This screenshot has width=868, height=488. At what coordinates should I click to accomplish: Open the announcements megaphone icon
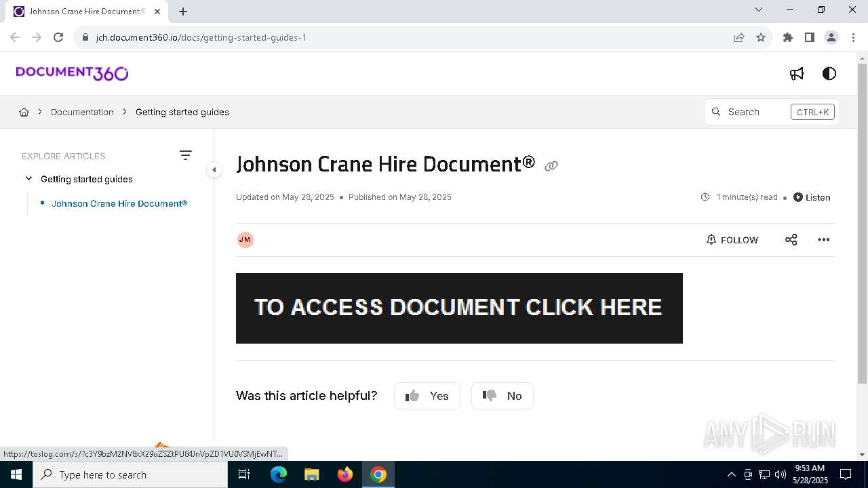point(797,74)
